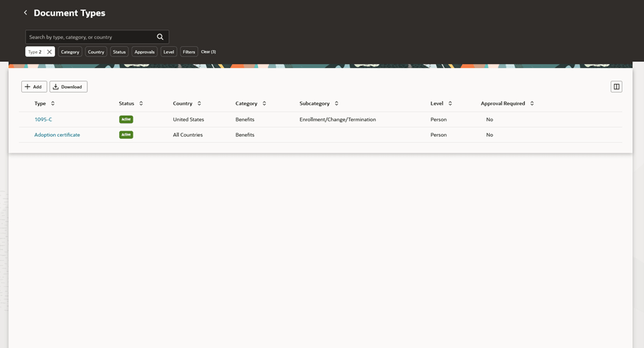
Task: Open the Adoption certificate document type
Action: (x=57, y=135)
